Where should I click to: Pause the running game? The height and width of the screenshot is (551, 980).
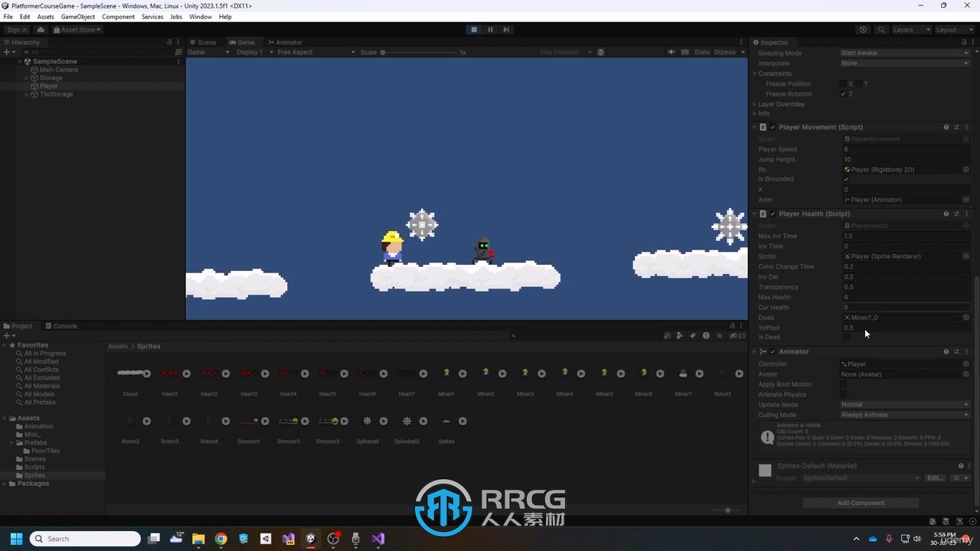point(490,29)
